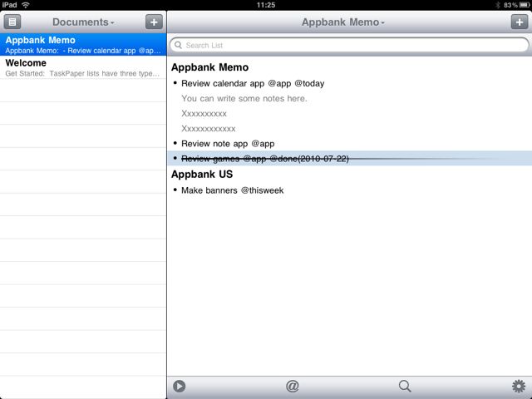Select the 'Appbank US' project heading

pos(202,174)
